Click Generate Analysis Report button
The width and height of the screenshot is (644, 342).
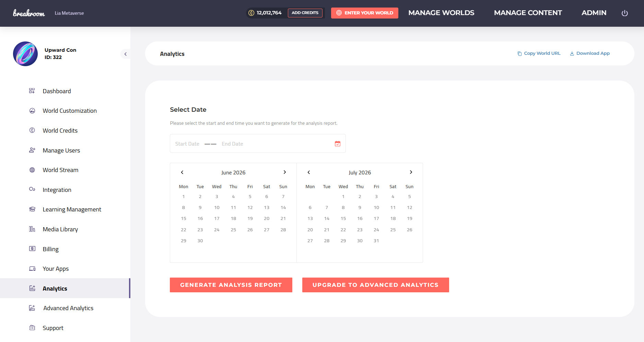231,285
